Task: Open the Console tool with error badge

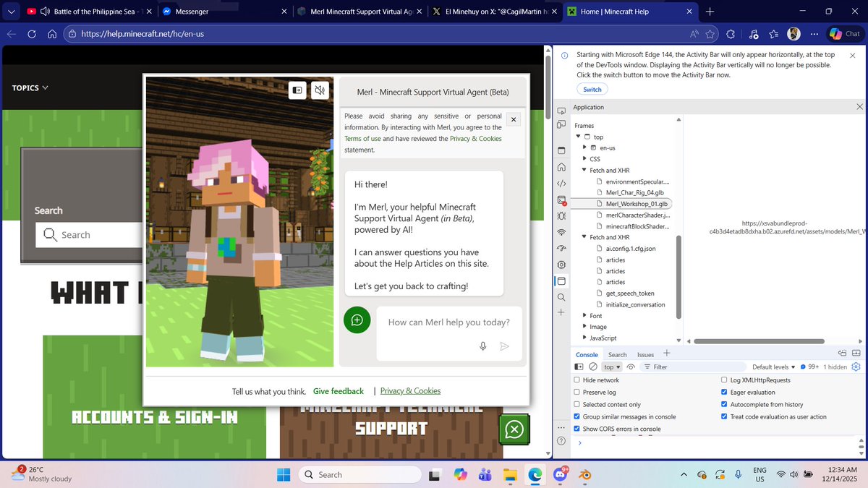Action: (x=561, y=200)
